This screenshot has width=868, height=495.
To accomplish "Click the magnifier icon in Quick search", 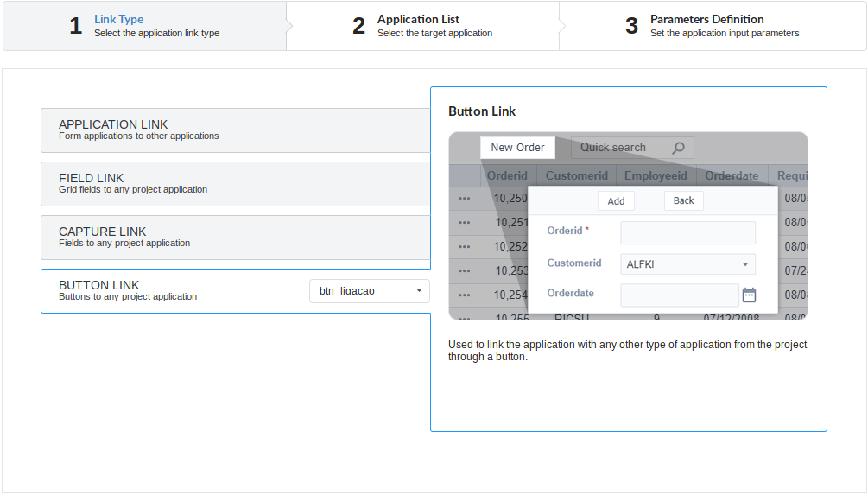I will pyautogui.click(x=678, y=148).
